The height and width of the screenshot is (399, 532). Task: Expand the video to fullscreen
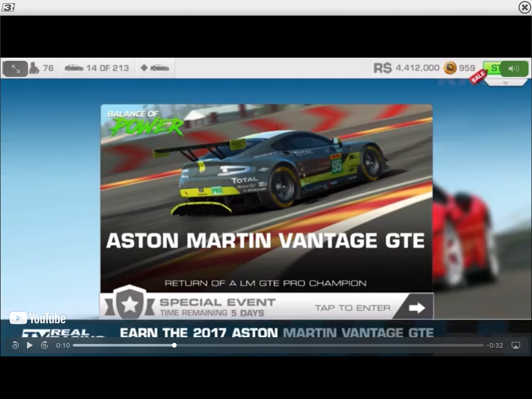(16, 69)
